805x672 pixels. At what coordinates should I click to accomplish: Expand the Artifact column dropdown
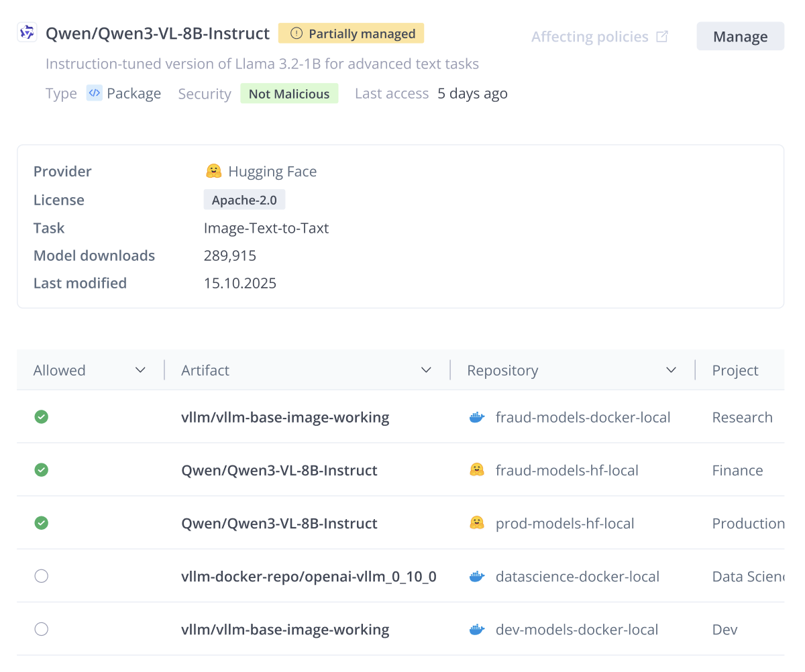pyautogui.click(x=426, y=370)
